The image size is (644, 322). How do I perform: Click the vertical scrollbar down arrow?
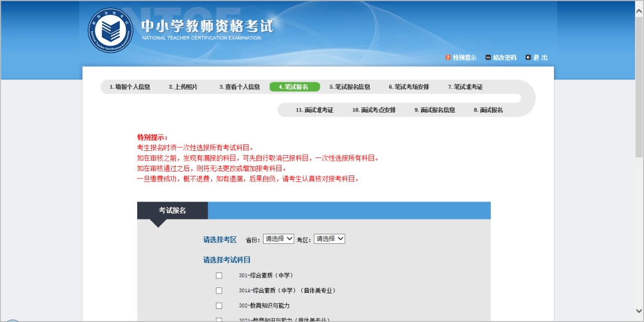639,311
